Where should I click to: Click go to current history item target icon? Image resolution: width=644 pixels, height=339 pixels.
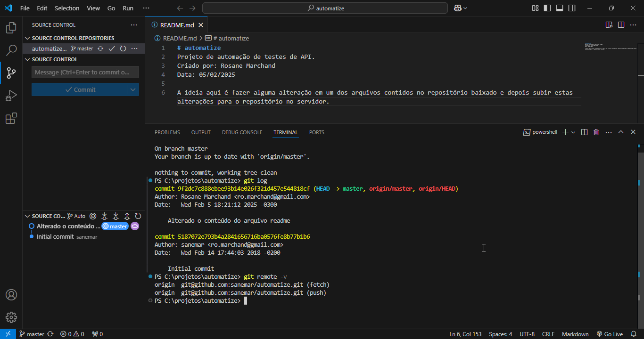coord(93,216)
